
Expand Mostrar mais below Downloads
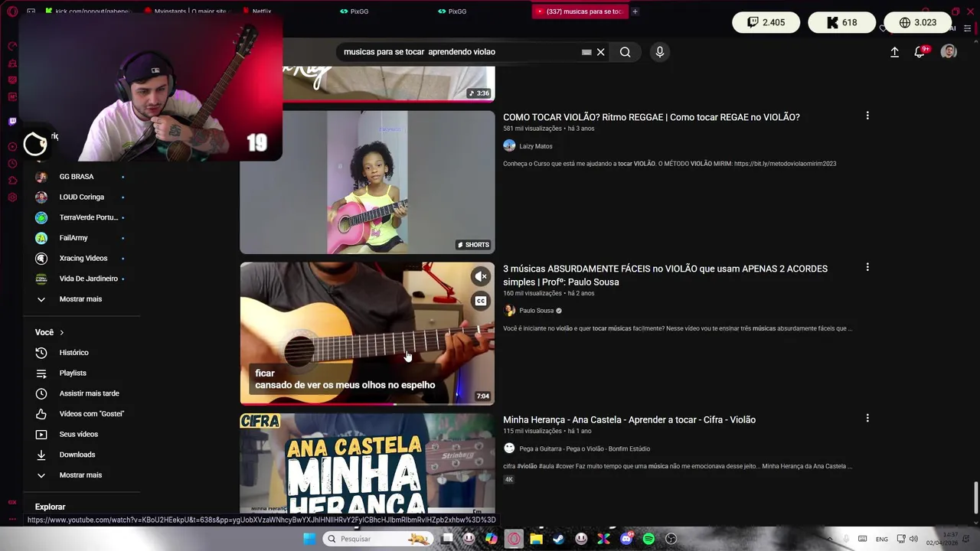(x=80, y=475)
